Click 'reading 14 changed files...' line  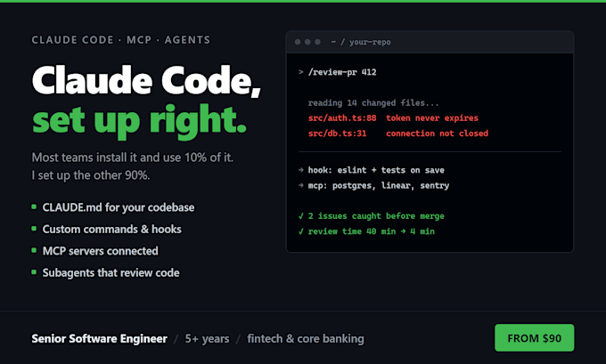click(x=373, y=102)
